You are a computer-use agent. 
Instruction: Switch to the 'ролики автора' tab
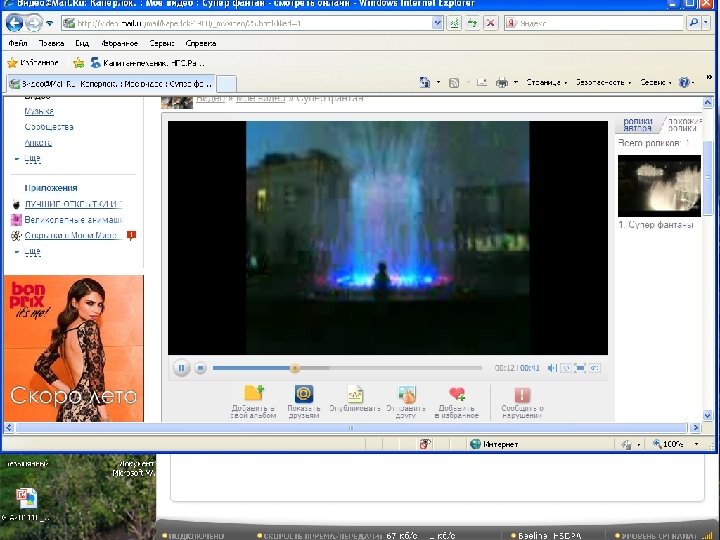(638, 124)
